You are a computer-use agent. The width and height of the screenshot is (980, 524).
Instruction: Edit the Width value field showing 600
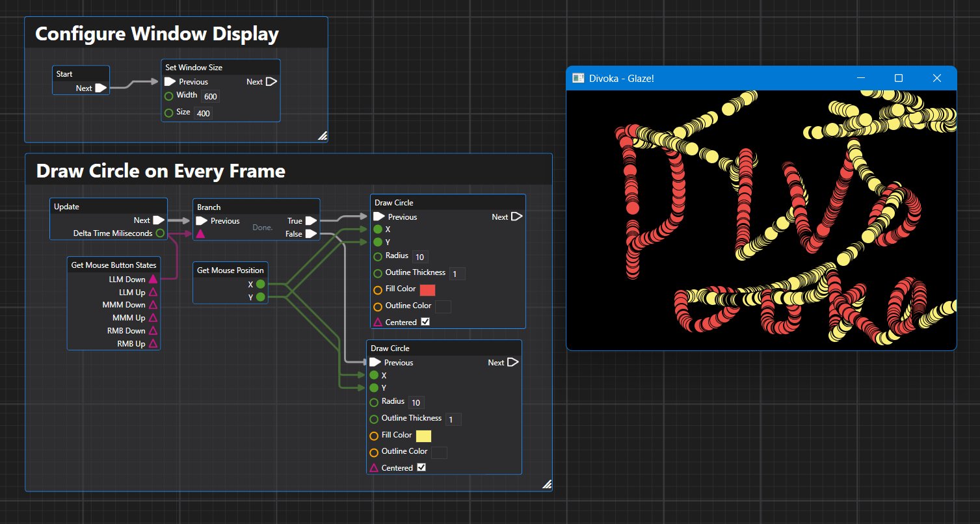(210, 96)
